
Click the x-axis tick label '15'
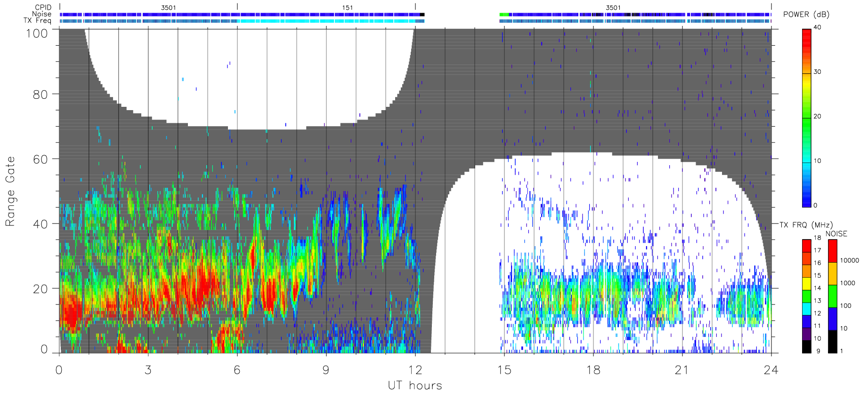(504, 370)
